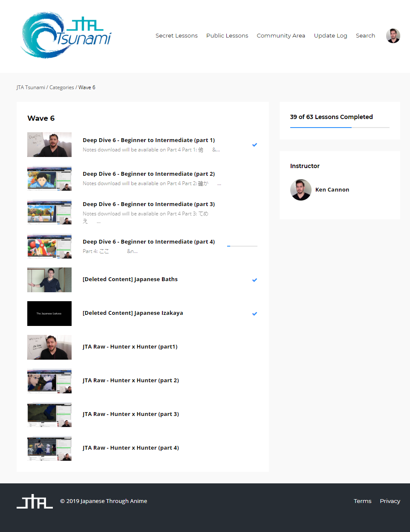The width and height of the screenshot is (410, 532).
Task: Click the Instructor heading
Action: [305, 166]
